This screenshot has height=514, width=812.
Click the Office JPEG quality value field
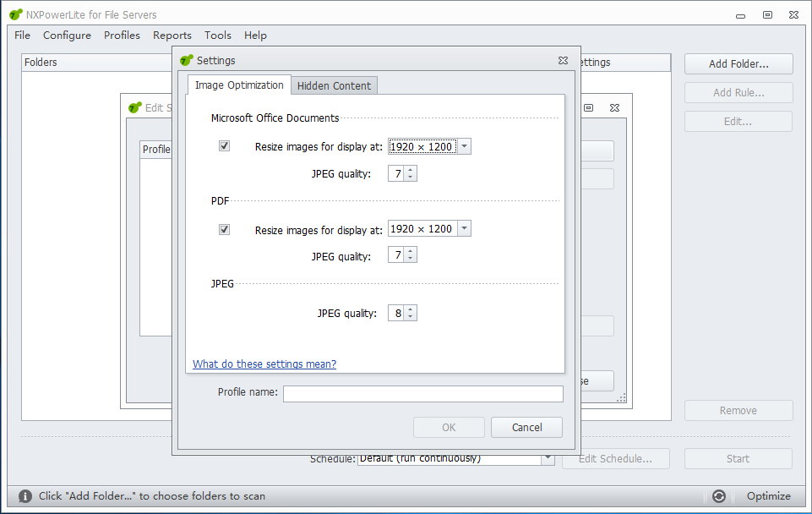pos(396,173)
